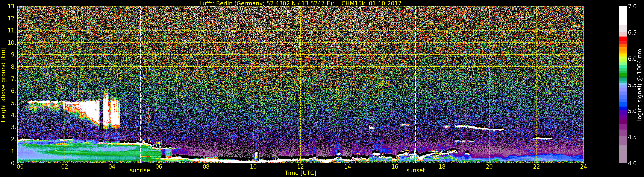Click the 'sunrise' label below the time axis
Screen dimensions: 644x177
pos(140,171)
